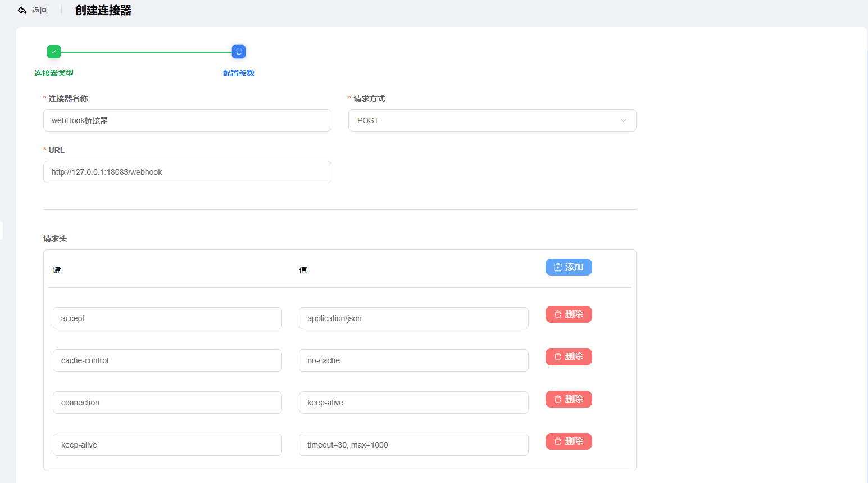Click the 连接器类型 step label
868x483 pixels.
[x=54, y=73]
